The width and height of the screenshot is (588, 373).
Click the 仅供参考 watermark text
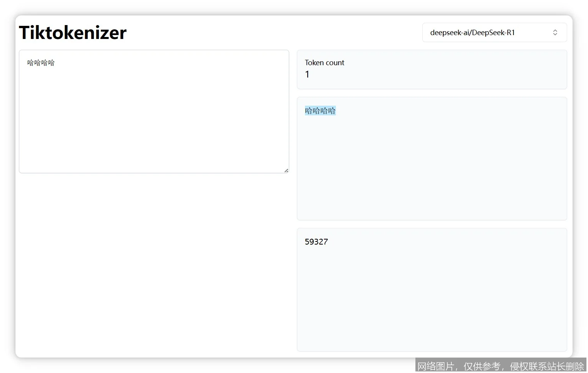pos(482,366)
